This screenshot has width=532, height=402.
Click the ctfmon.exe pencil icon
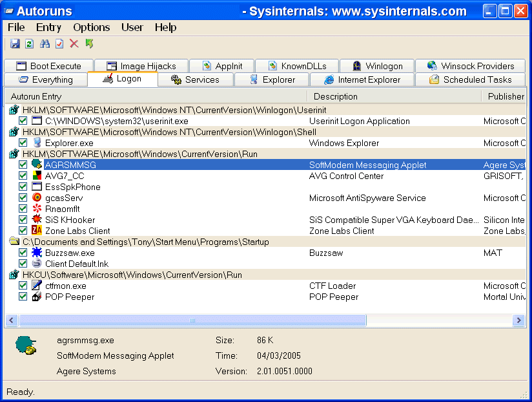click(37, 285)
